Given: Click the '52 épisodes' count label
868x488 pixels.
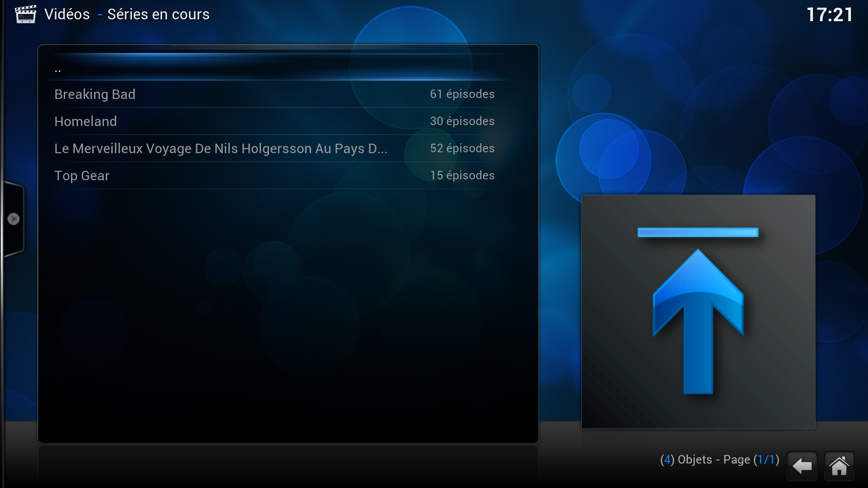Looking at the screenshot, I should [462, 148].
